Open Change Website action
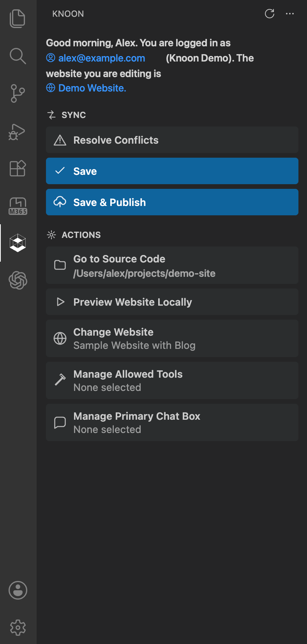 (172, 338)
